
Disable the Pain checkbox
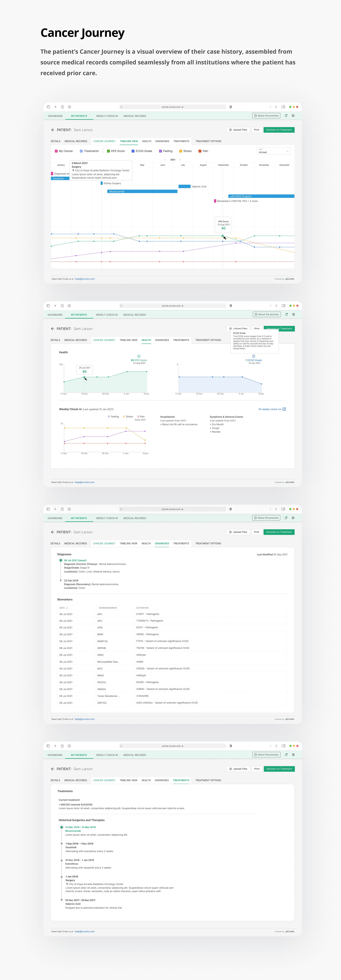click(200, 151)
